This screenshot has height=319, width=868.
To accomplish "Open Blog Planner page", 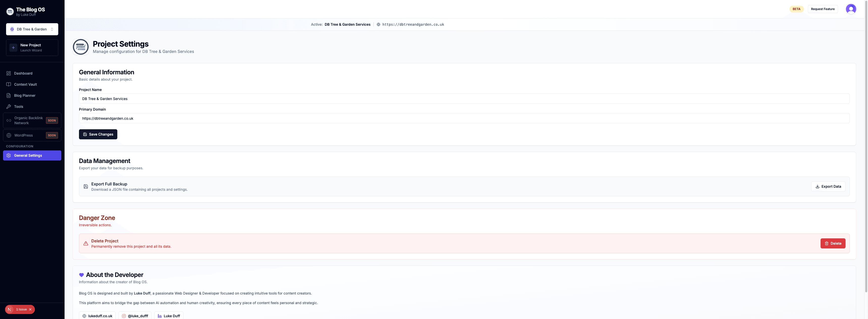I will (24, 95).
